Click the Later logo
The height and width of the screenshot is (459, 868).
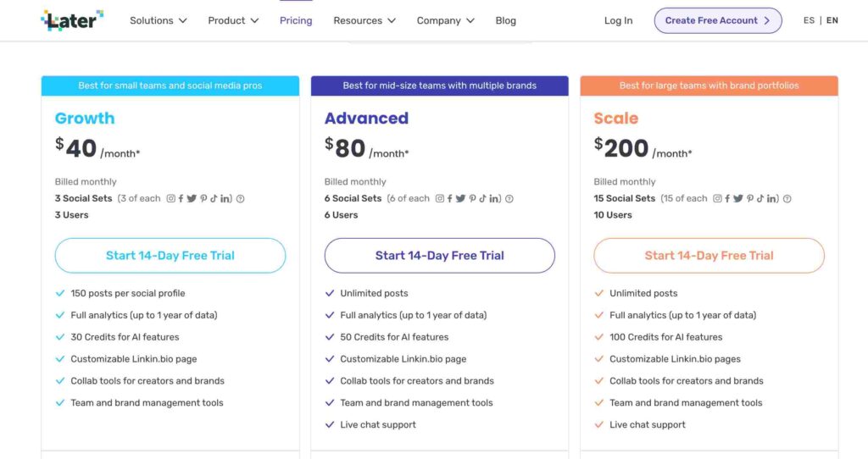(72, 20)
